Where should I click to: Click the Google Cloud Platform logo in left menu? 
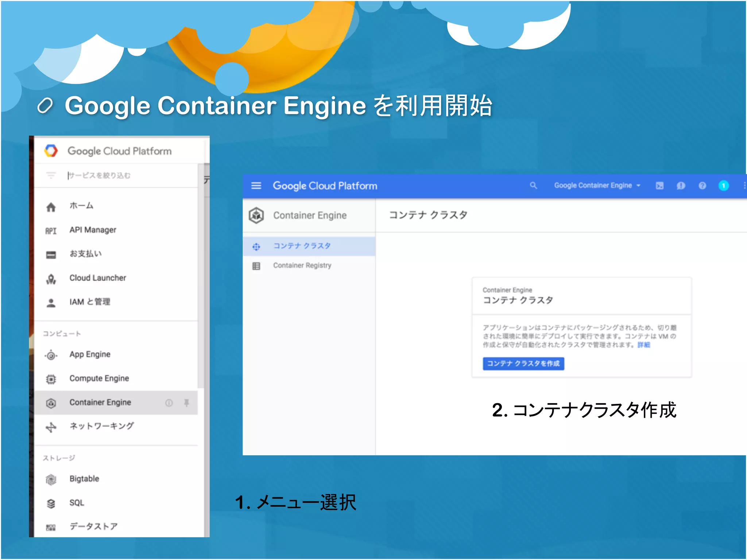coord(51,151)
